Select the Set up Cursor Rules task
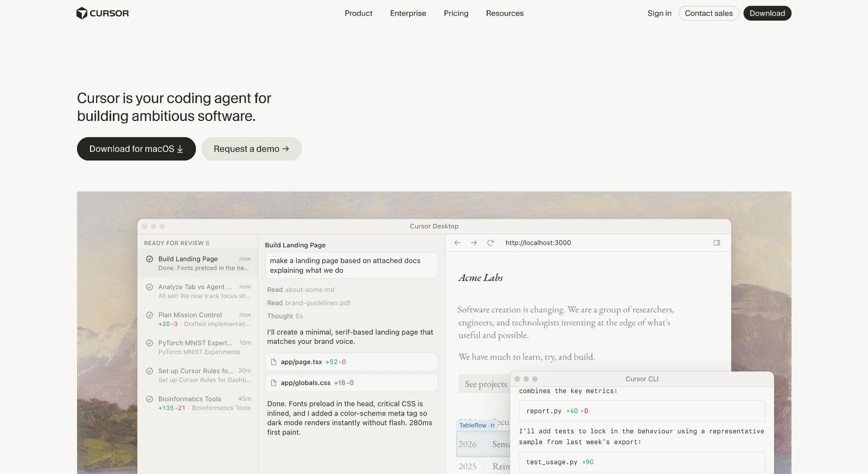 pos(197,375)
